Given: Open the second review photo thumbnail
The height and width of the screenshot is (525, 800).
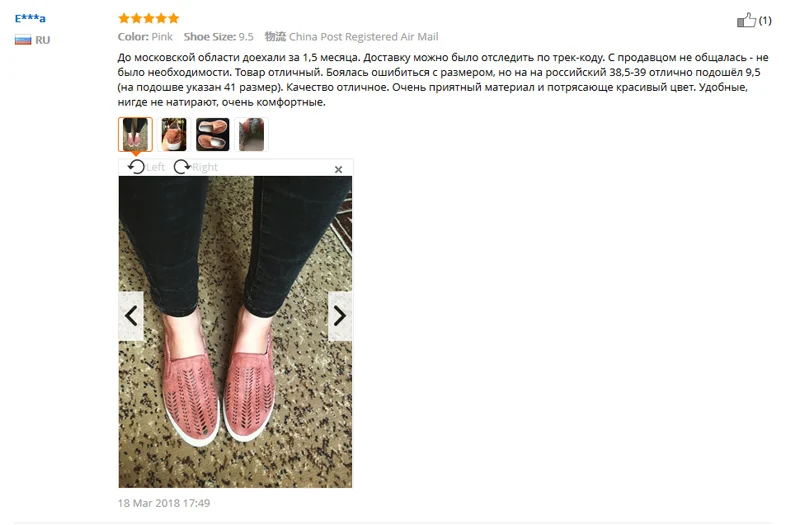Looking at the screenshot, I should point(173,134).
